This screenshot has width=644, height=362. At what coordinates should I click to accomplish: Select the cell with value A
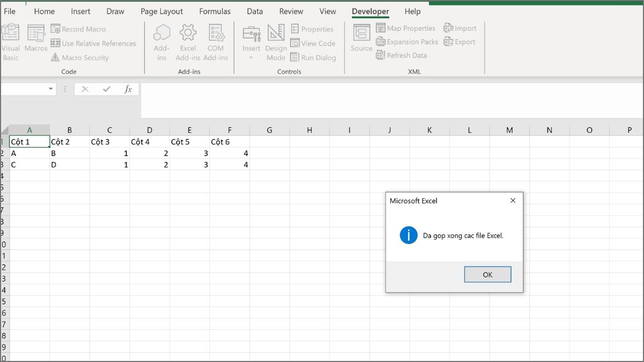[x=30, y=153]
